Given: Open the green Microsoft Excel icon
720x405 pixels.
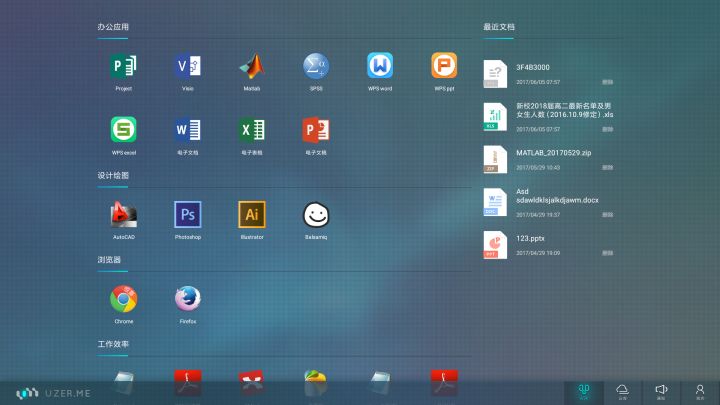Looking at the screenshot, I should [x=252, y=130].
